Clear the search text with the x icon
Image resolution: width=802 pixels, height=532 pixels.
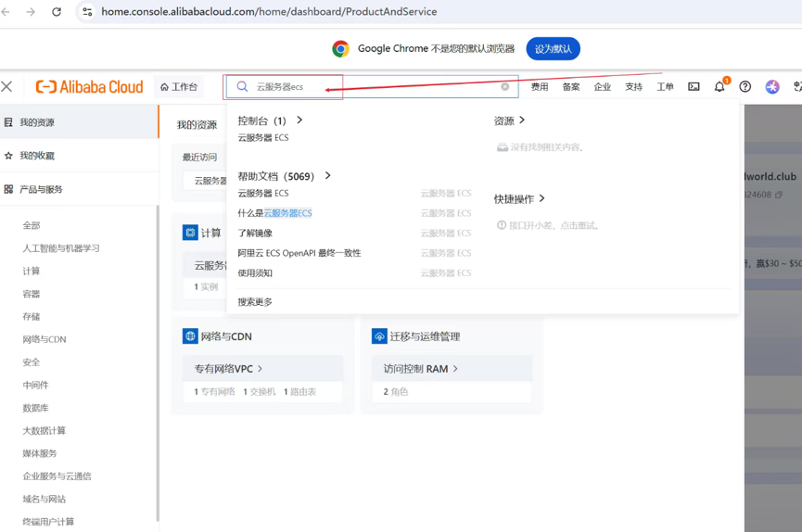click(504, 86)
